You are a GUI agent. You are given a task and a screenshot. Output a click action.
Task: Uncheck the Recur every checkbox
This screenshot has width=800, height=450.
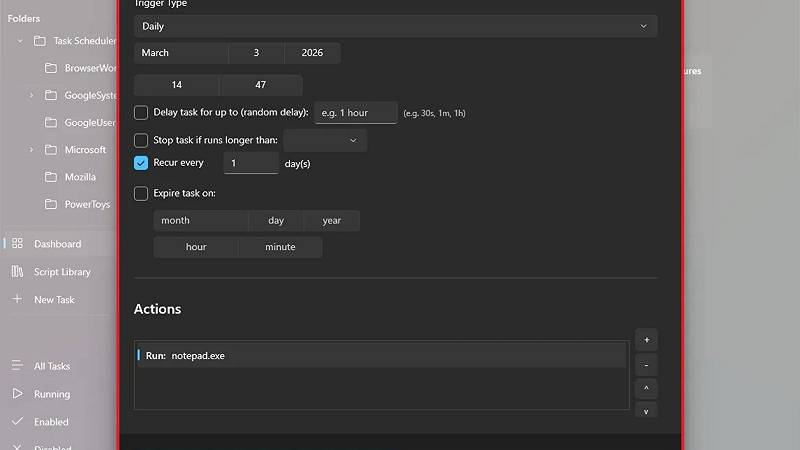point(141,163)
